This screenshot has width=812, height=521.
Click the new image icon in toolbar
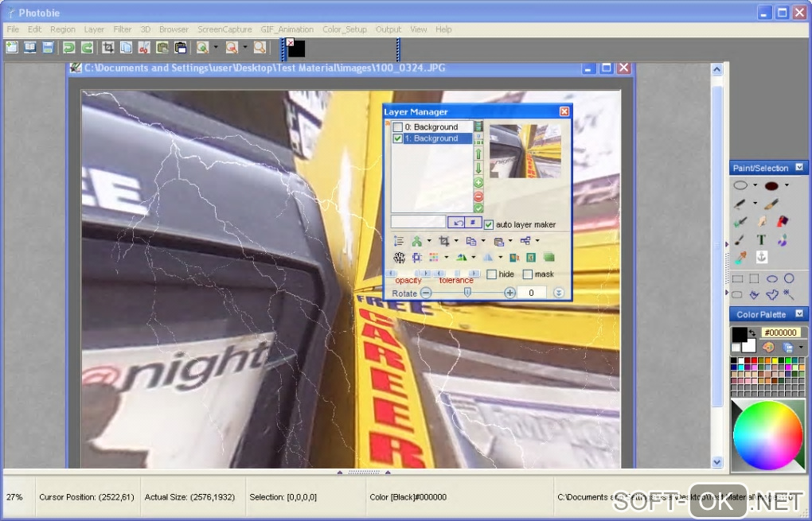tap(11, 48)
